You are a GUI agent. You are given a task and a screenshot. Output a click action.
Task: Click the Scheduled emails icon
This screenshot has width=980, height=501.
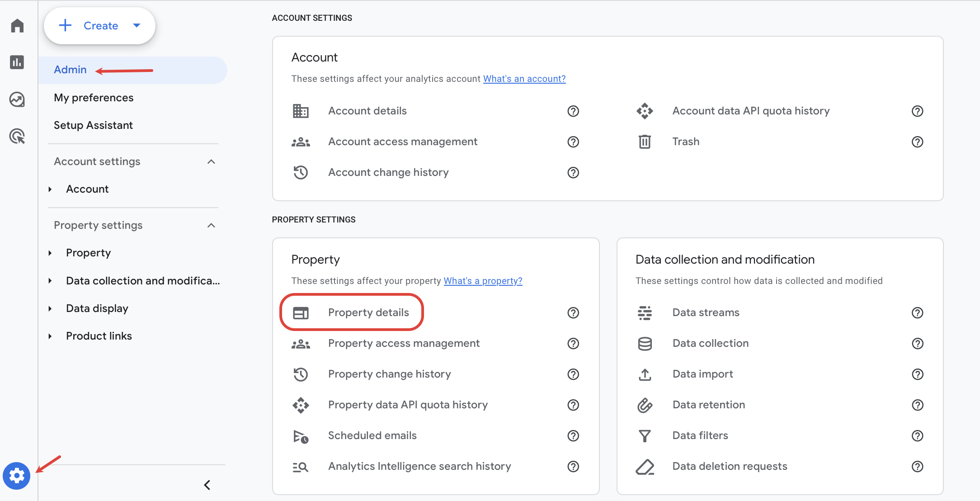300,436
